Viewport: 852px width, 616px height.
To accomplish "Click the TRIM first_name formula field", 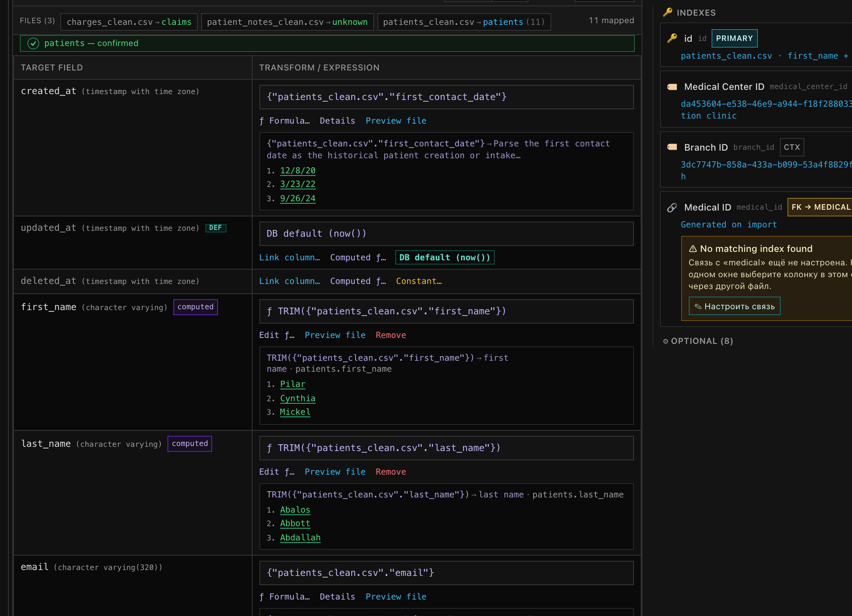I will [446, 311].
